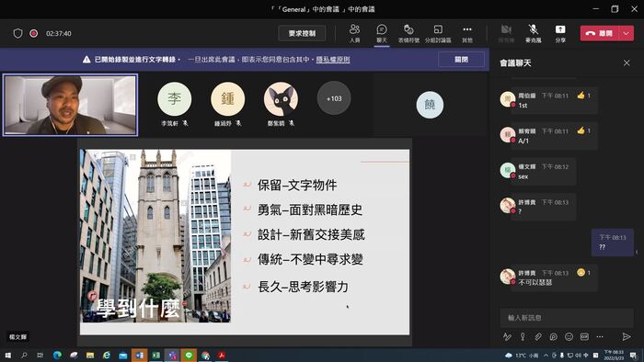The image size is (644, 362).
Task: Open More actions (其他) ellipsis menu
Action: tap(467, 33)
